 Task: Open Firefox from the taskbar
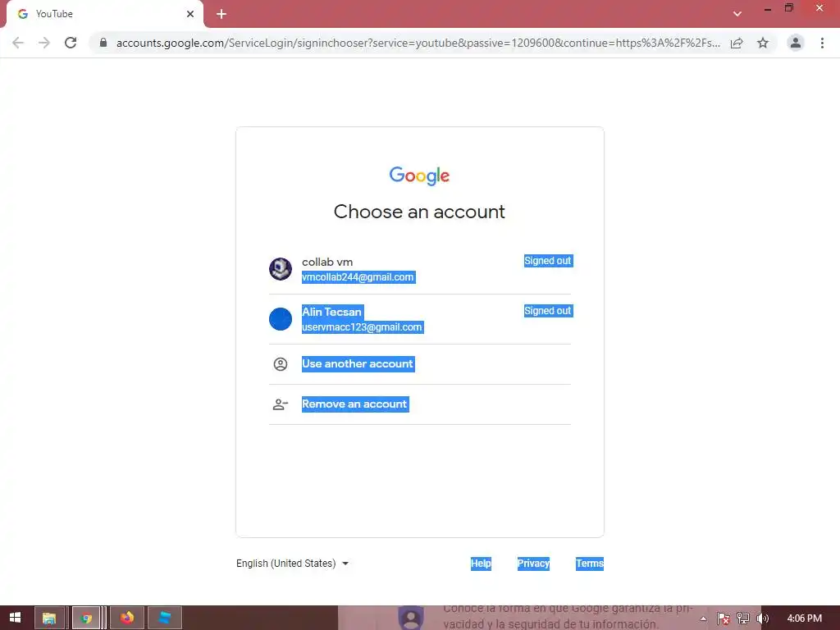[127, 618]
